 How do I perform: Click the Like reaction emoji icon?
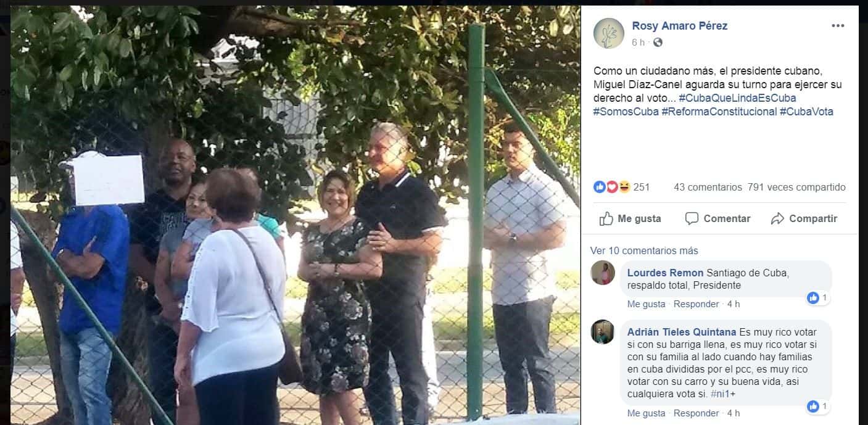pyautogui.click(x=600, y=187)
